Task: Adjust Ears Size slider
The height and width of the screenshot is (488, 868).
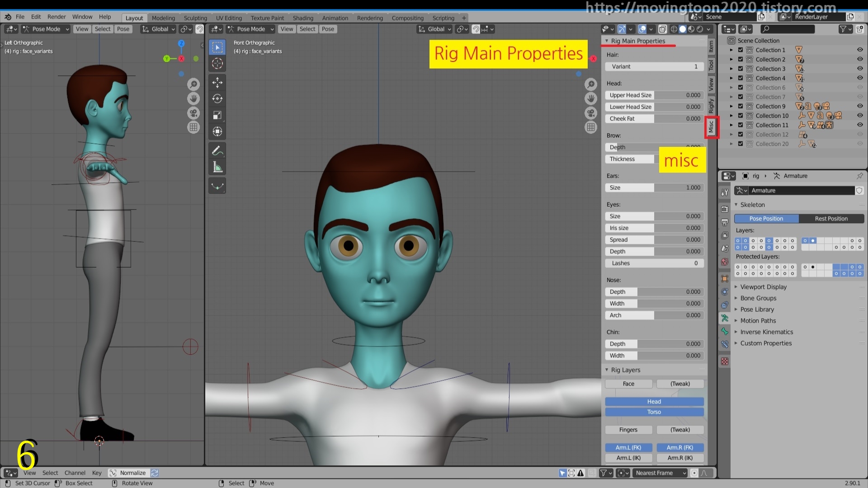Action: click(654, 188)
